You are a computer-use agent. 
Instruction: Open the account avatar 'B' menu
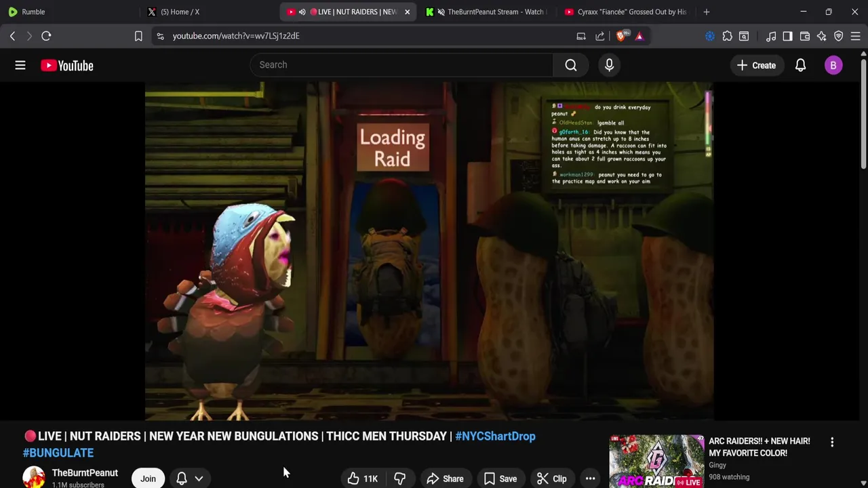833,65
